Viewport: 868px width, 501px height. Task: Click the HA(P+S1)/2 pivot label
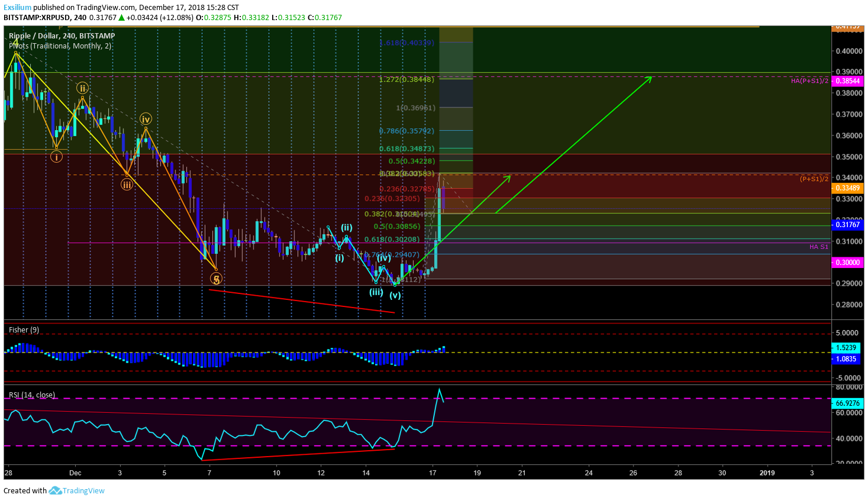pyautogui.click(x=809, y=80)
